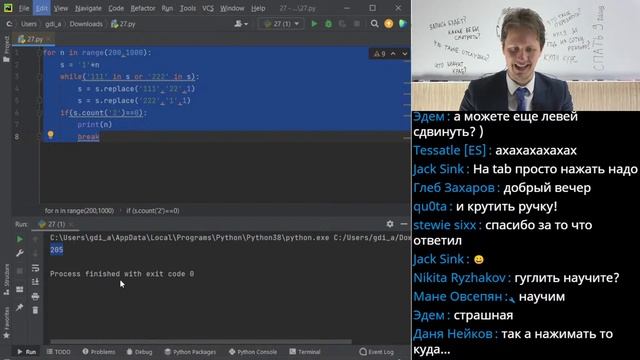Open the File menu
This screenshot has width=640, height=360.
24,8
